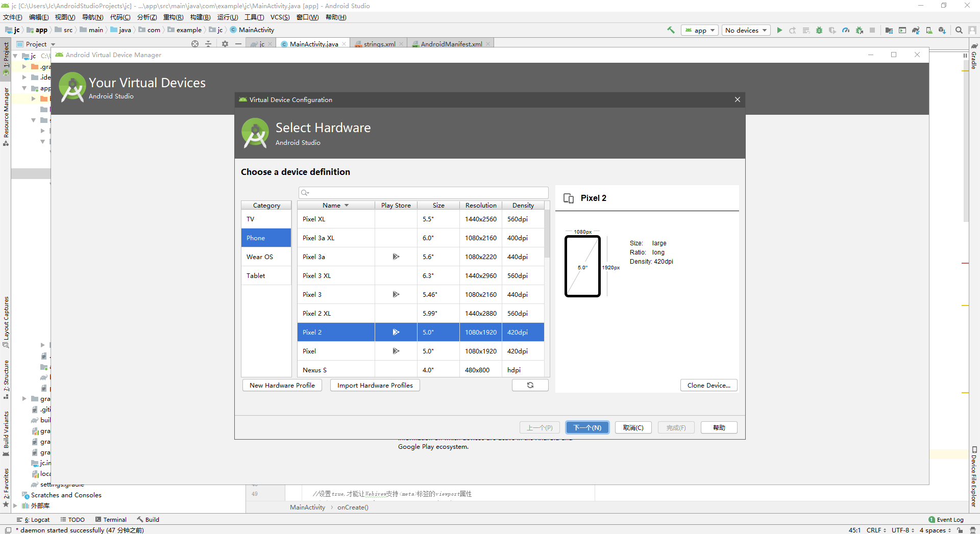Open the Terminal tool window
This screenshot has height=534, width=980.
tap(111, 519)
